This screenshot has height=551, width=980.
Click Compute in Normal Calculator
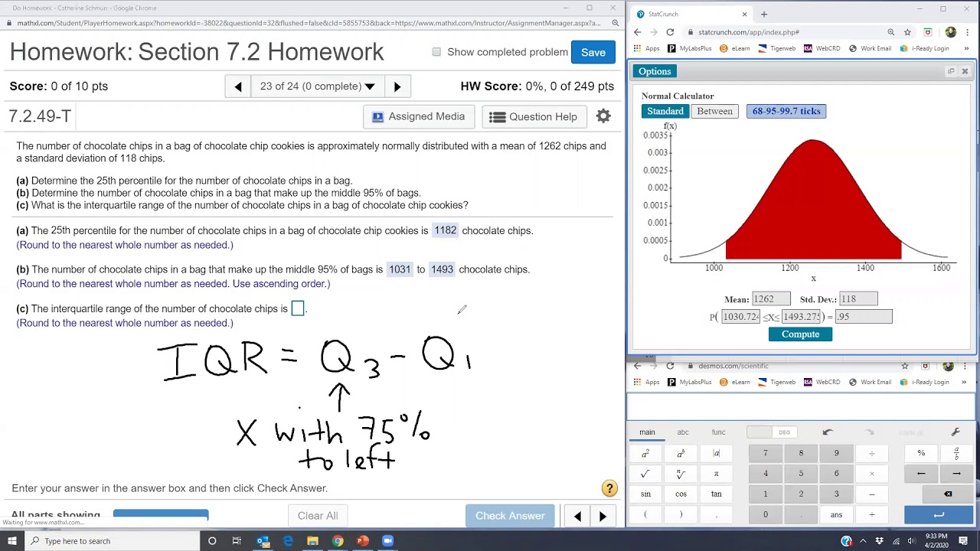pos(800,334)
